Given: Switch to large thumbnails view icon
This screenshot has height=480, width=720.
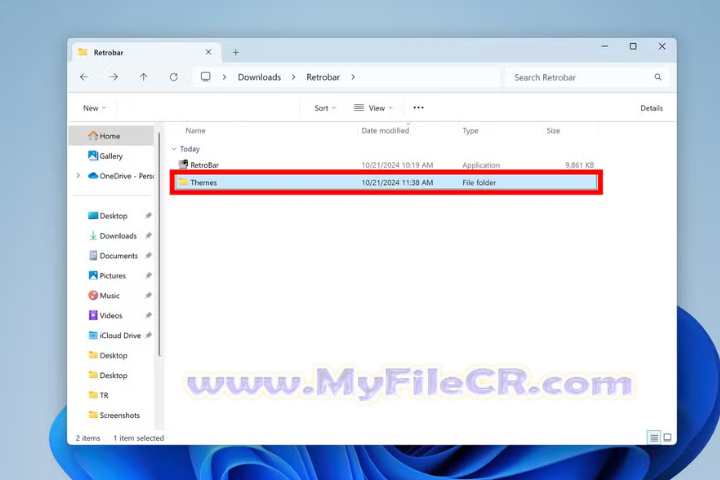Looking at the screenshot, I should click(667, 438).
